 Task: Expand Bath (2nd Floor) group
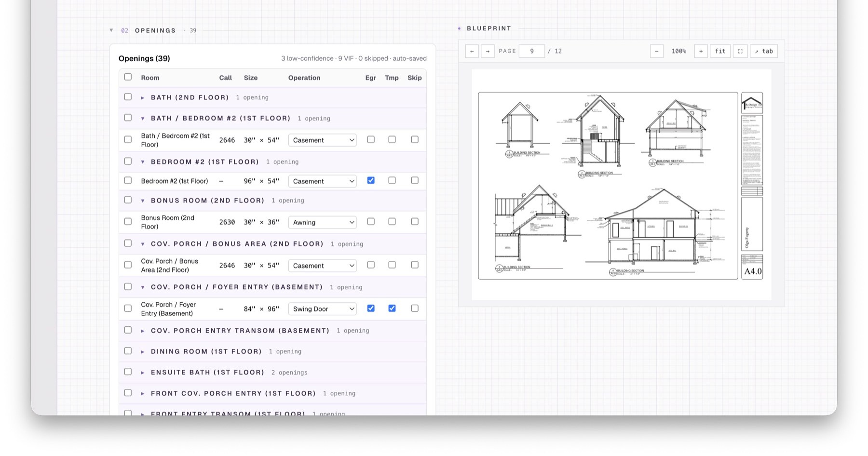[x=143, y=98]
